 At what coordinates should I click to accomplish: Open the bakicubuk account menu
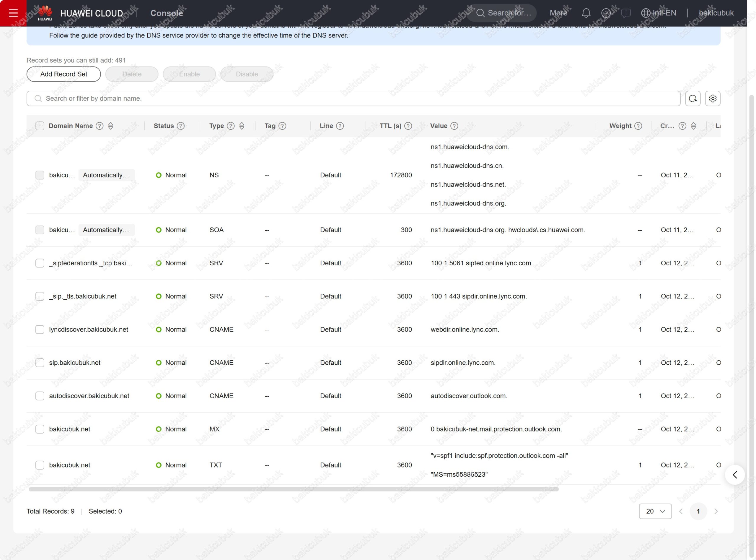tap(716, 13)
